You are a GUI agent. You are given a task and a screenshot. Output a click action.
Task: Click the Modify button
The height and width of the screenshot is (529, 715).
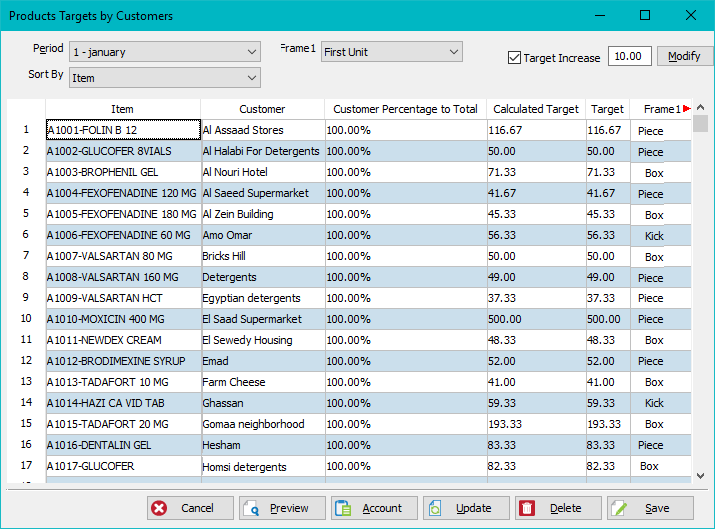point(684,56)
